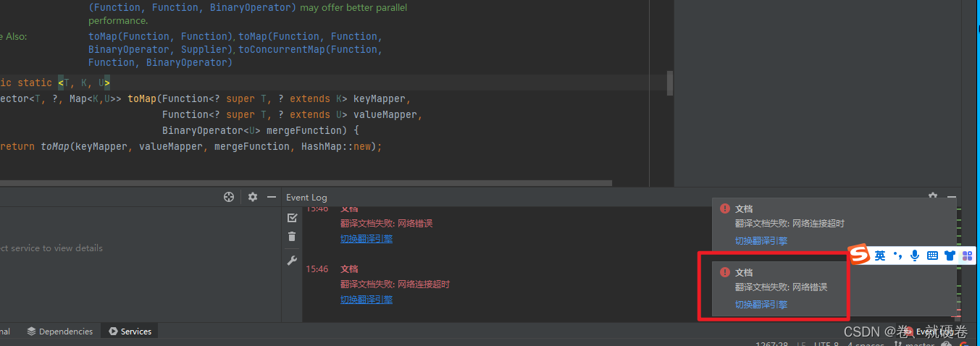Image resolution: width=980 pixels, height=346 pixels.
Task: Click 'service to view details' placeholder text
Action: coord(59,248)
